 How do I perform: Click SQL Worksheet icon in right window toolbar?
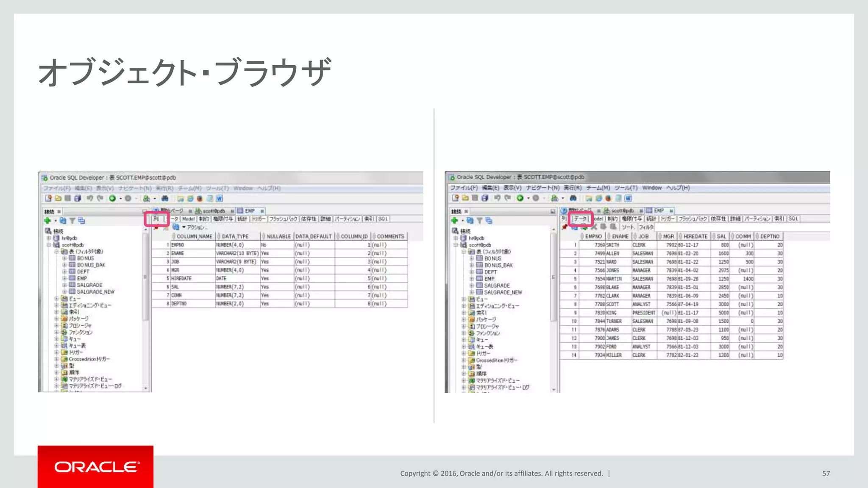554,198
